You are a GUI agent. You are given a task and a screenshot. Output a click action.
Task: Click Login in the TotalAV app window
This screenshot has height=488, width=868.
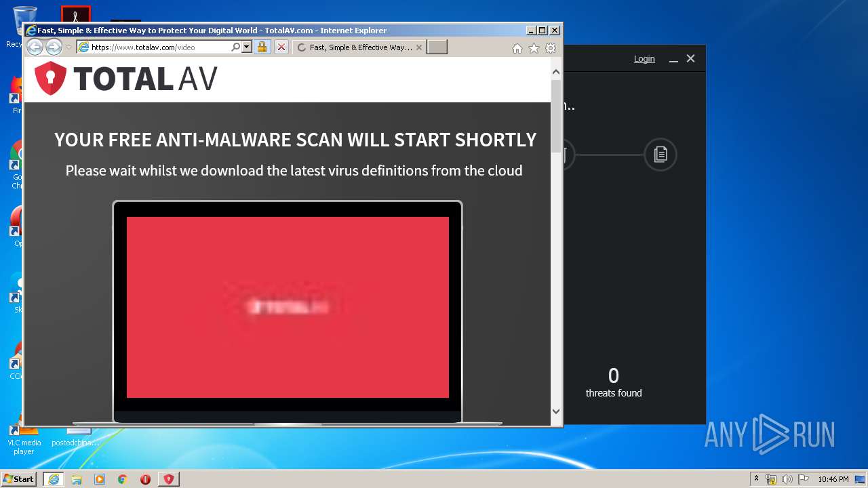click(x=644, y=59)
